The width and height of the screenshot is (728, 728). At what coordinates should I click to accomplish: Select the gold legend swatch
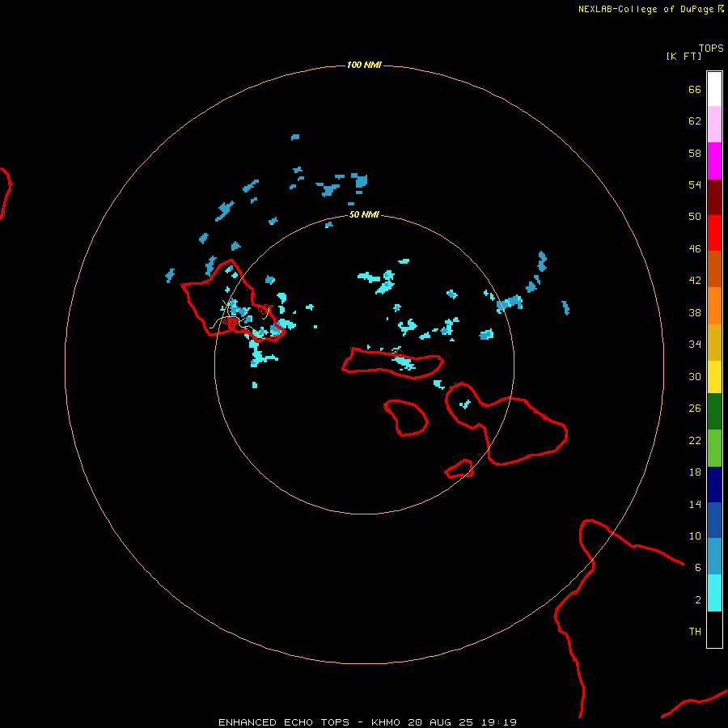click(x=714, y=342)
